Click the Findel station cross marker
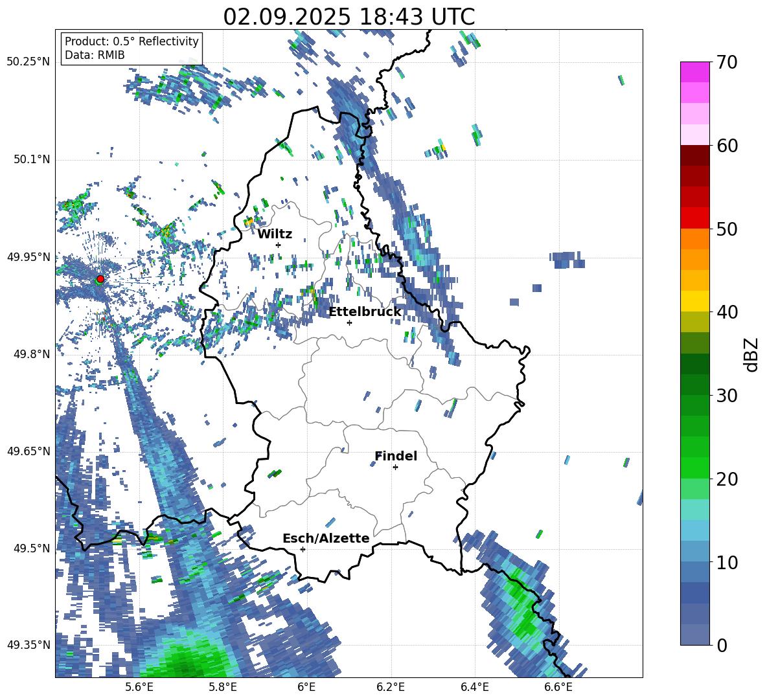This screenshot has height=700, width=767. click(395, 468)
